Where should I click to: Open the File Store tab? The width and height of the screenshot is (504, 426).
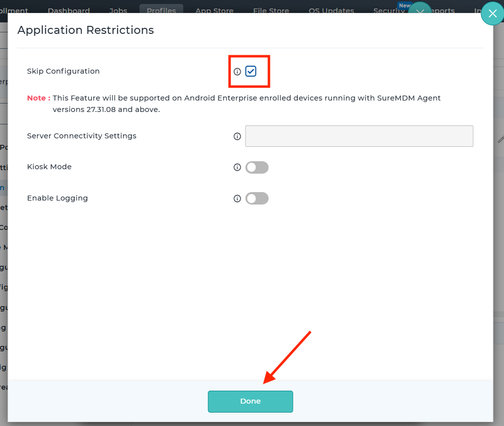[x=271, y=10]
